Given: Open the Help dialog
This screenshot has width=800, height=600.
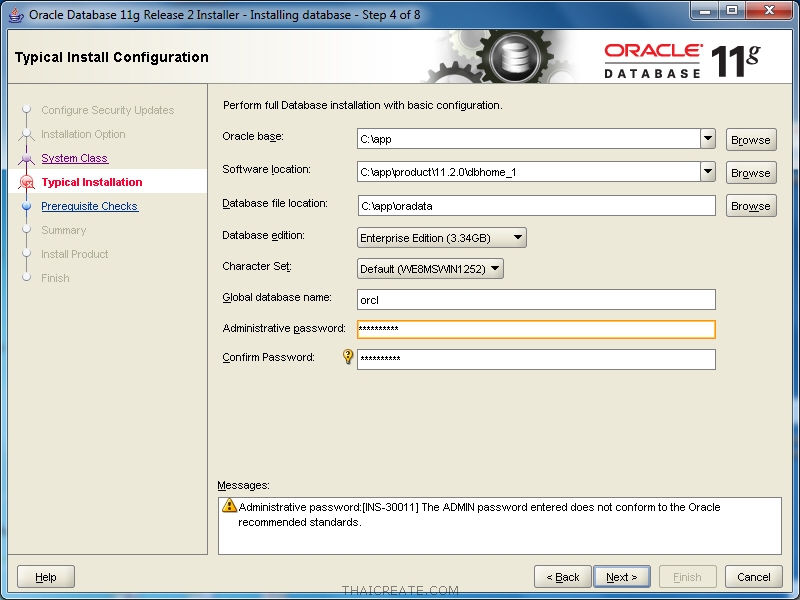Looking at the screenshot, I should [45, 576].
